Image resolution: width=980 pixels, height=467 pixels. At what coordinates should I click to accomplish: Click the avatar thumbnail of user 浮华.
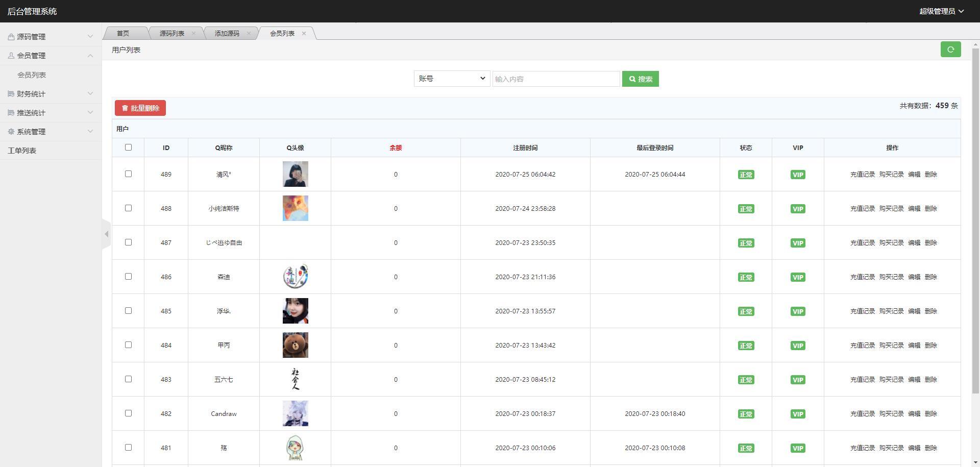point(296,311)
